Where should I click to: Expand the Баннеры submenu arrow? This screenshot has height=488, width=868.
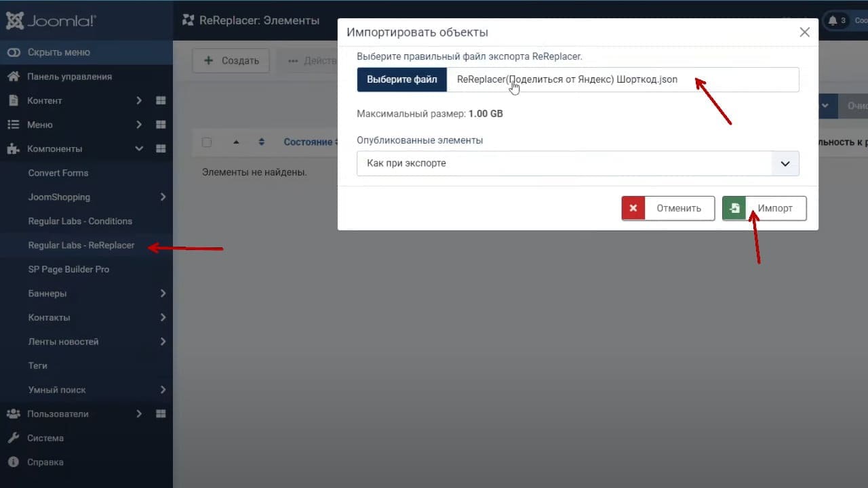(163, 293)
